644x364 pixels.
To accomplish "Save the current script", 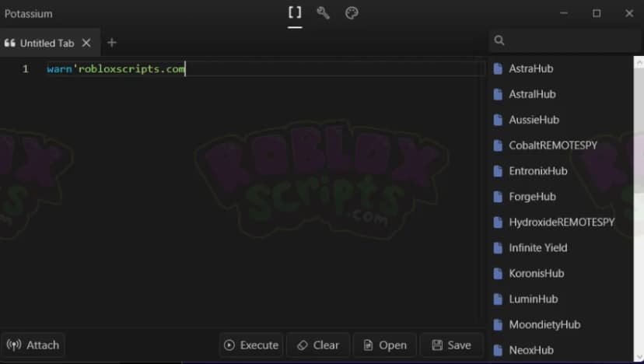I will pos(452,345).
